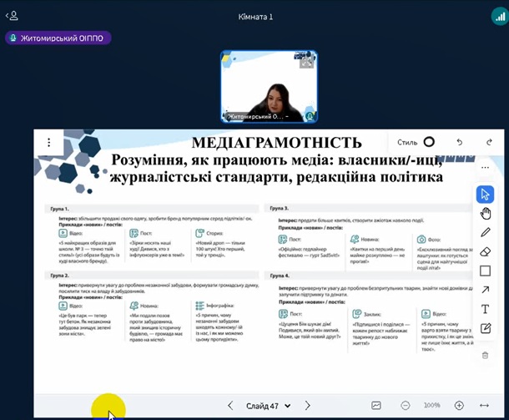Fit slide to width

tap(485, 406)
